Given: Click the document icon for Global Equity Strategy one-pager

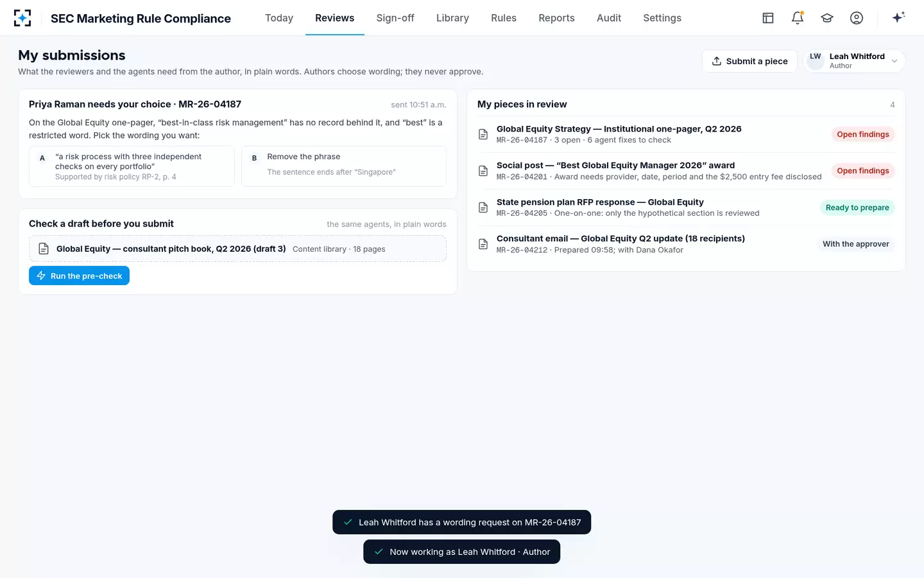Looking at the screenshot, I should [483, 134].
